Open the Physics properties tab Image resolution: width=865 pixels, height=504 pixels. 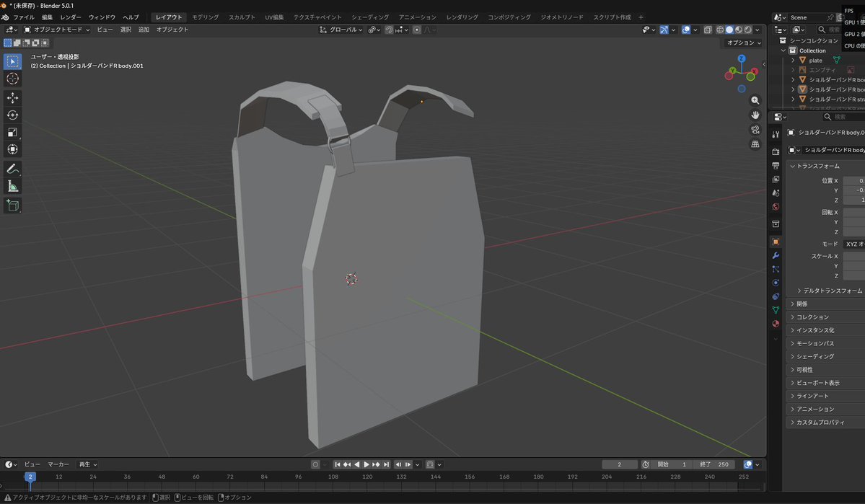(x=776, y=283)
